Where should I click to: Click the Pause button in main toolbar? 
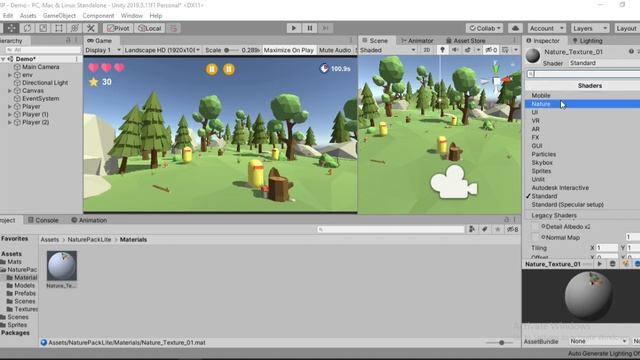click(310, 28)
